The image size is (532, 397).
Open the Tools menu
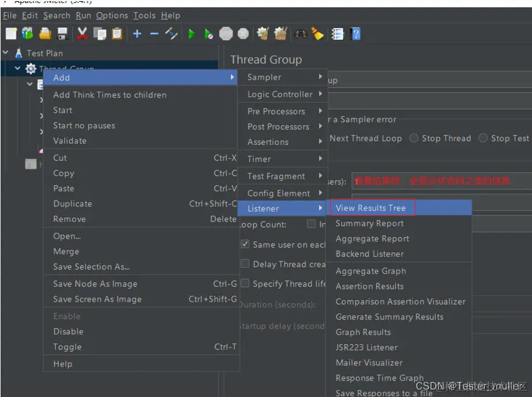pos(144,16)
